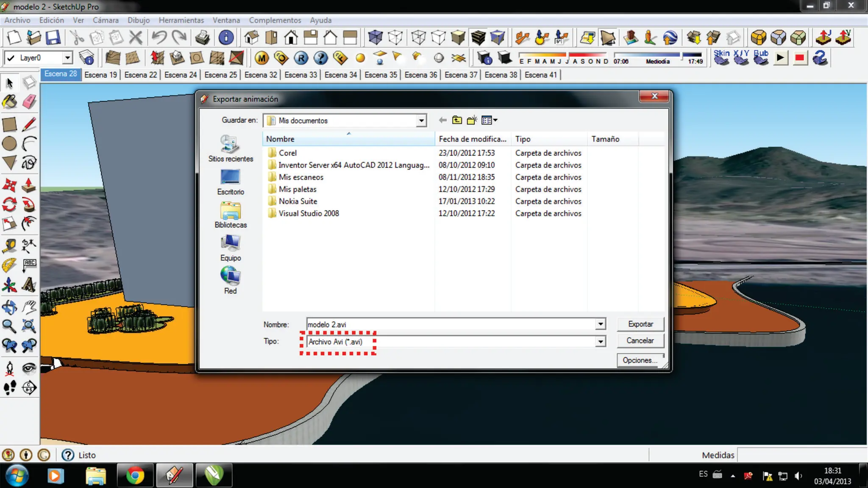Select the Rotate tool
Image resolution: width=868 pixels, height=488 pixels.
point(9,205)
